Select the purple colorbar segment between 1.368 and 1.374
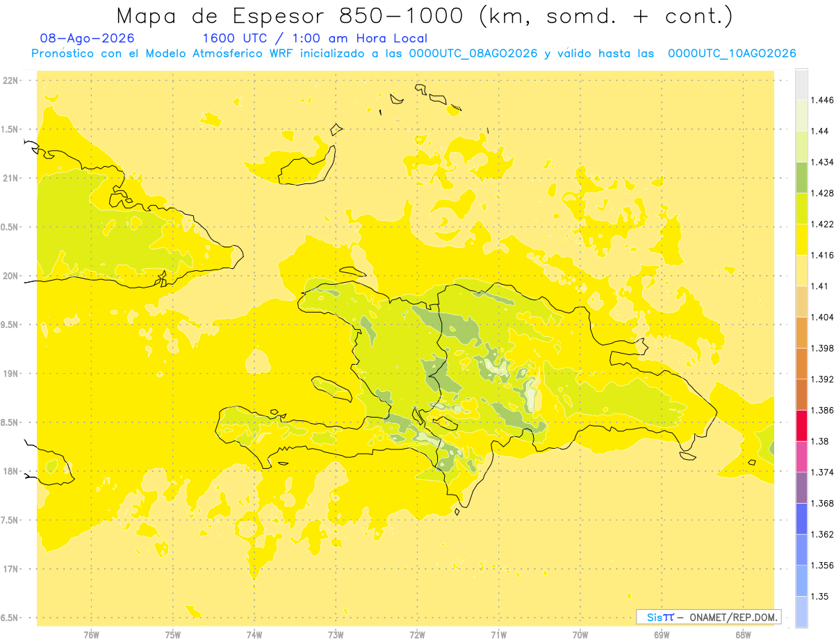 [801, 487]
